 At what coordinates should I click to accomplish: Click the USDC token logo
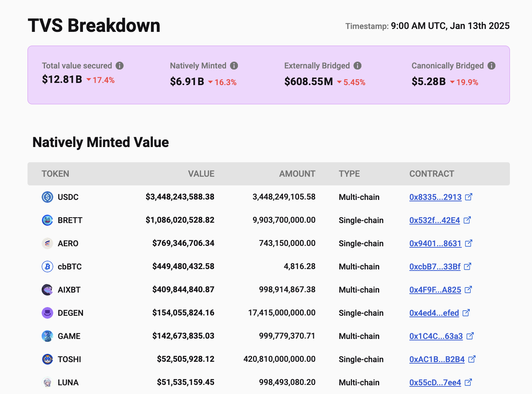point(47,197)
